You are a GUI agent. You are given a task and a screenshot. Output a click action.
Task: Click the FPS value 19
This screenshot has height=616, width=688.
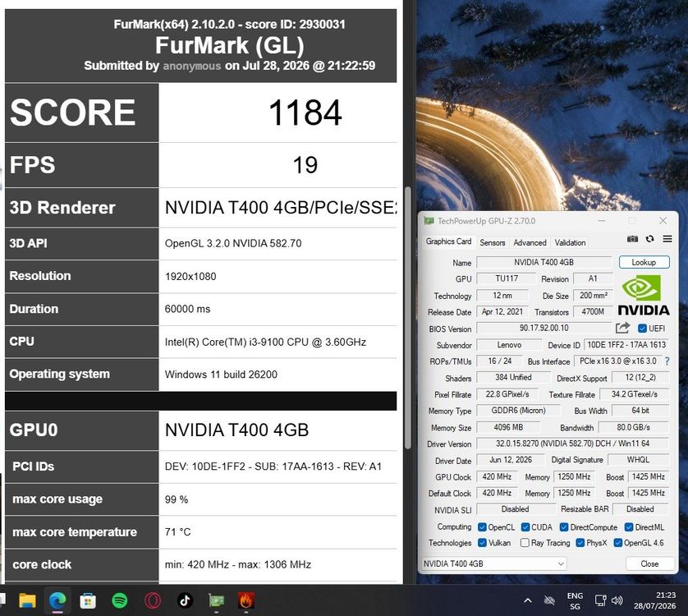tap(305, 165)
